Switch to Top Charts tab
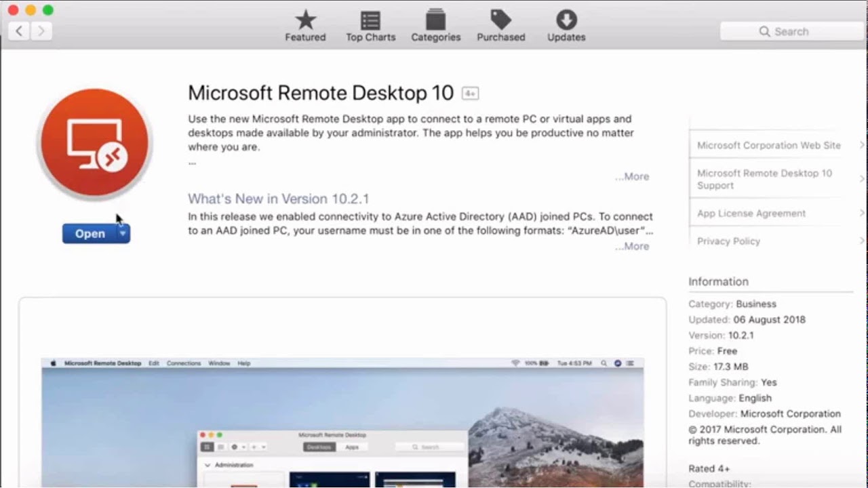The width and height of the screenshot is (868, 488). click(x=370, y=26)
